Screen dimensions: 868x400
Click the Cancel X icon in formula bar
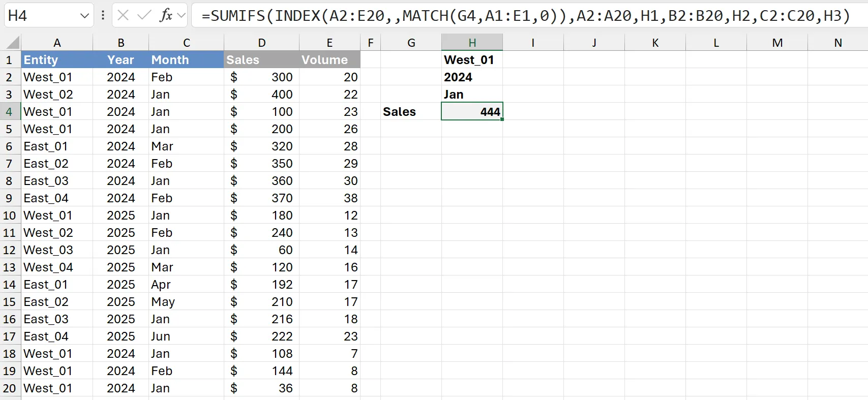(x=123, y=16)
